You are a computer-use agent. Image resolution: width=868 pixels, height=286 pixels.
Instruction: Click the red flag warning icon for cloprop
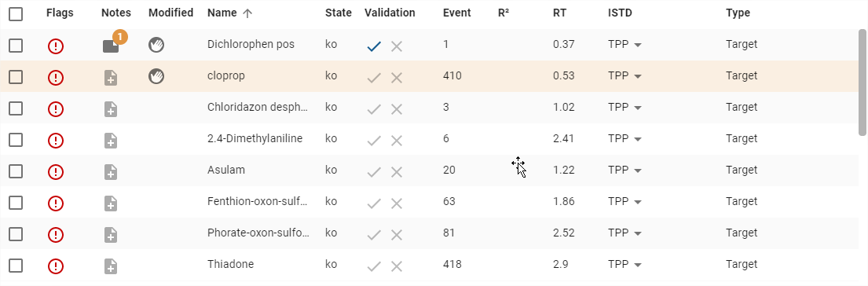coord(55,78)
